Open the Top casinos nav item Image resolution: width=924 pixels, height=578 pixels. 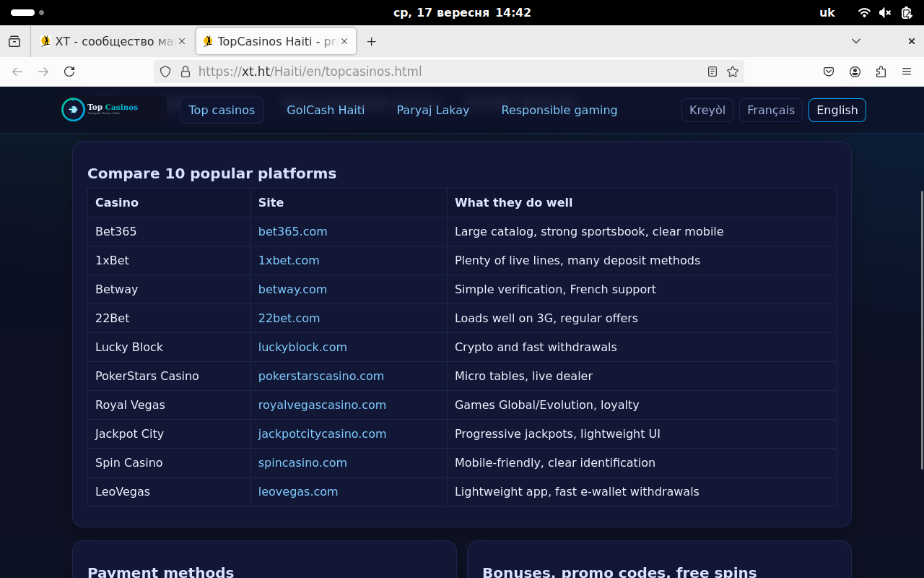click(x=222, y=110)
